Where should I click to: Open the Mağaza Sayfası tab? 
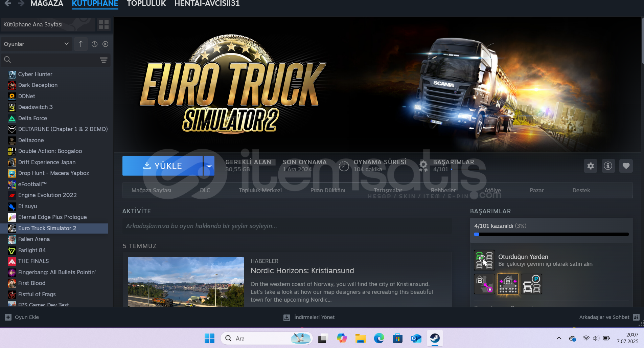pos(151,190)
